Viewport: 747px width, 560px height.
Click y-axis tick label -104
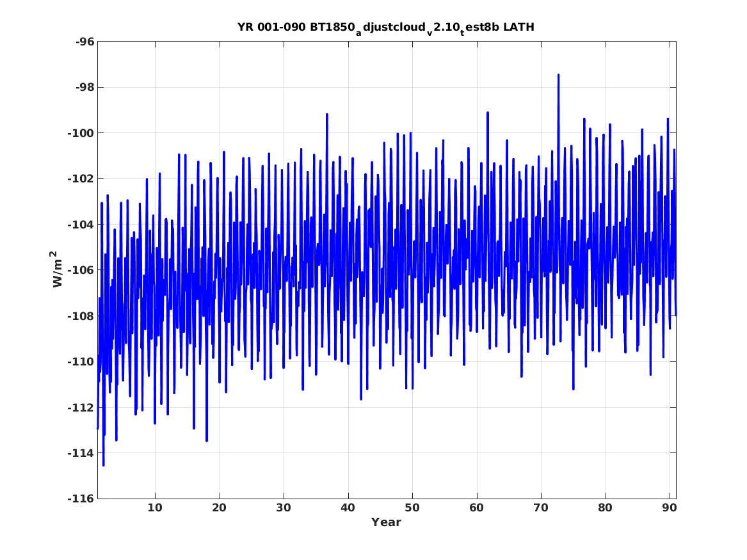81,224
